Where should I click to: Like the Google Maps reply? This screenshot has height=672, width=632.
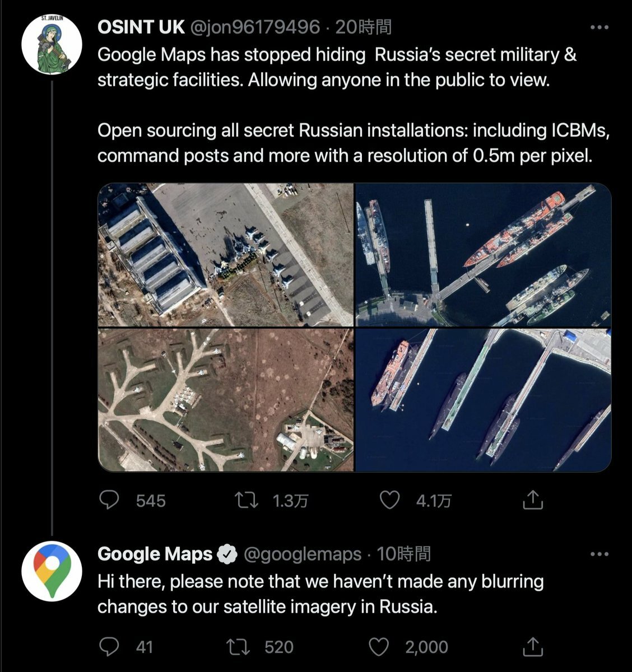[380, 647]
